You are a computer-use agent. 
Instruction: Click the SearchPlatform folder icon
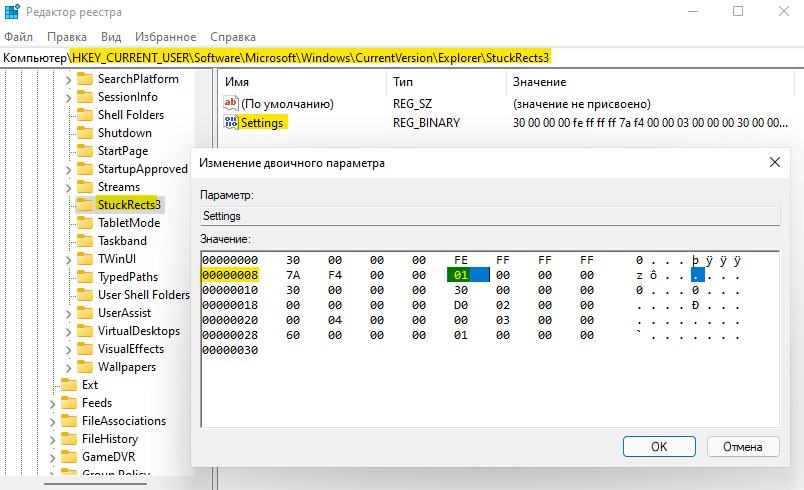85,79
